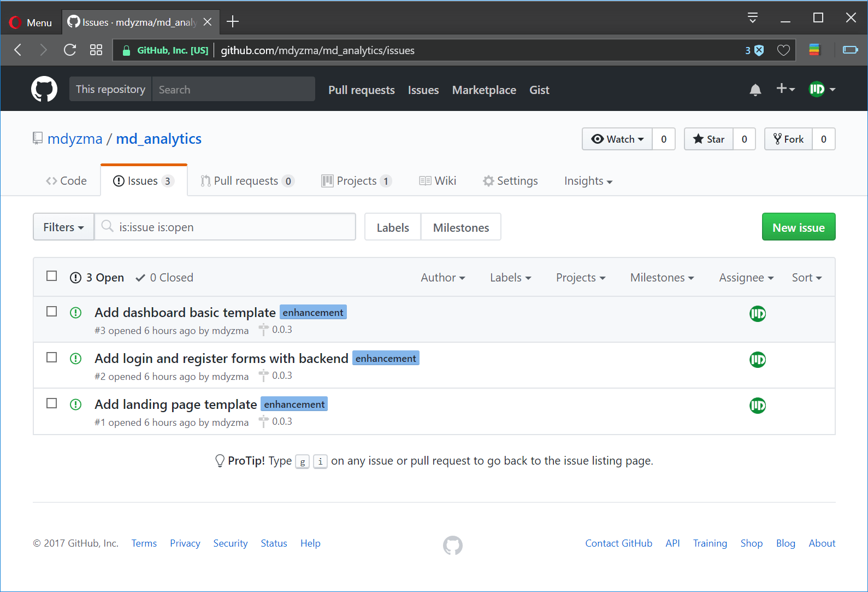Star the md_analytics repository
The height and width of the screenshot is (592, 868).
pos(708,139)
